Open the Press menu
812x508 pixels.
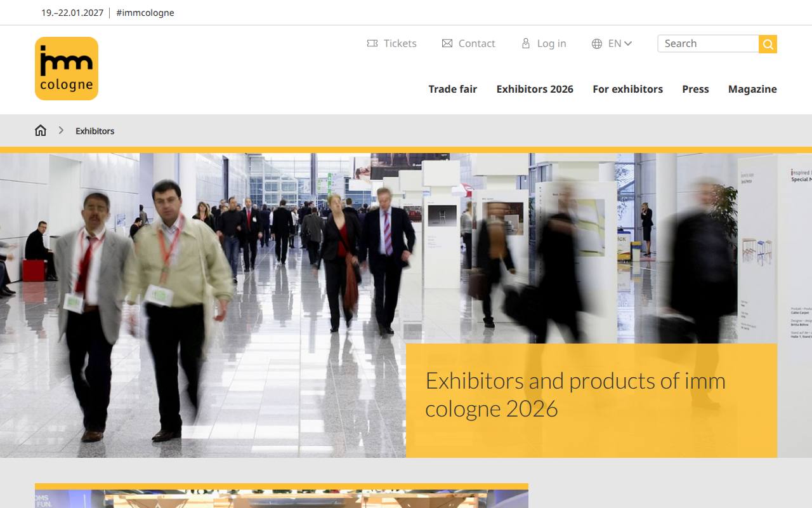tap(695, 89)
